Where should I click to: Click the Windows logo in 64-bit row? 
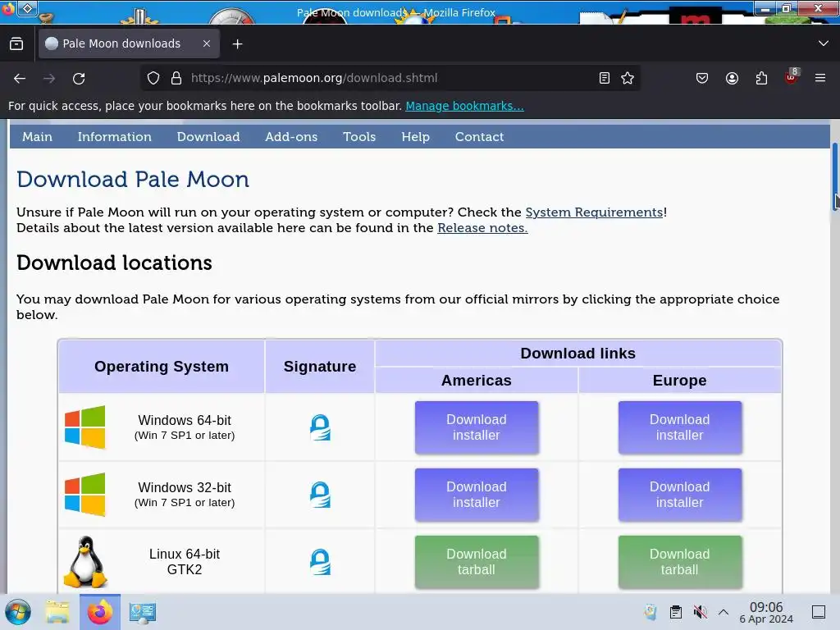pos(84,427)
